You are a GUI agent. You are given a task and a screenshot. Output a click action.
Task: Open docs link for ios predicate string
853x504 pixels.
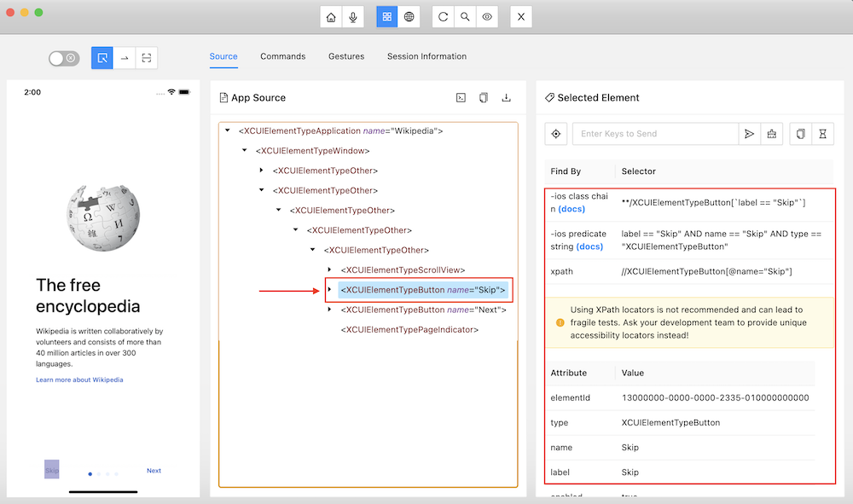coord(589,246)
